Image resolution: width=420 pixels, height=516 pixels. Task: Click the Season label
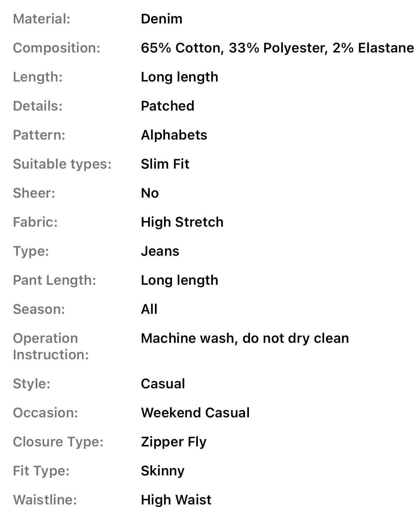pyautogui.click(x=39, y=309)
